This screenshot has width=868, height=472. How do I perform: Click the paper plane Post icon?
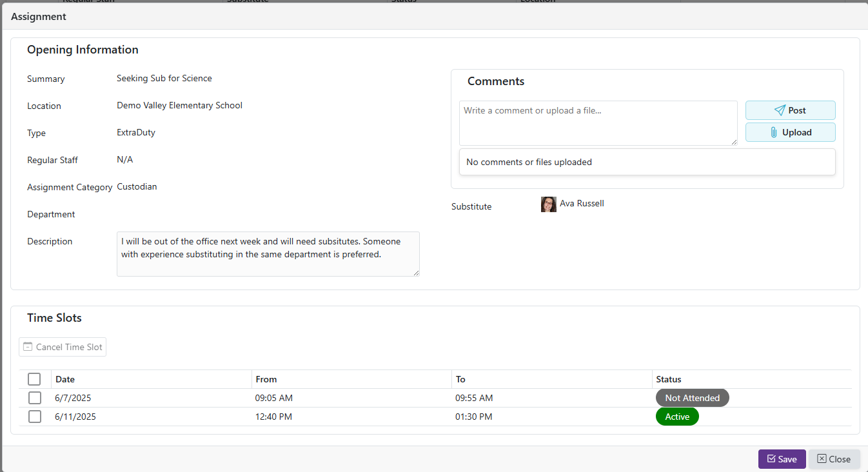coord(780,110)
